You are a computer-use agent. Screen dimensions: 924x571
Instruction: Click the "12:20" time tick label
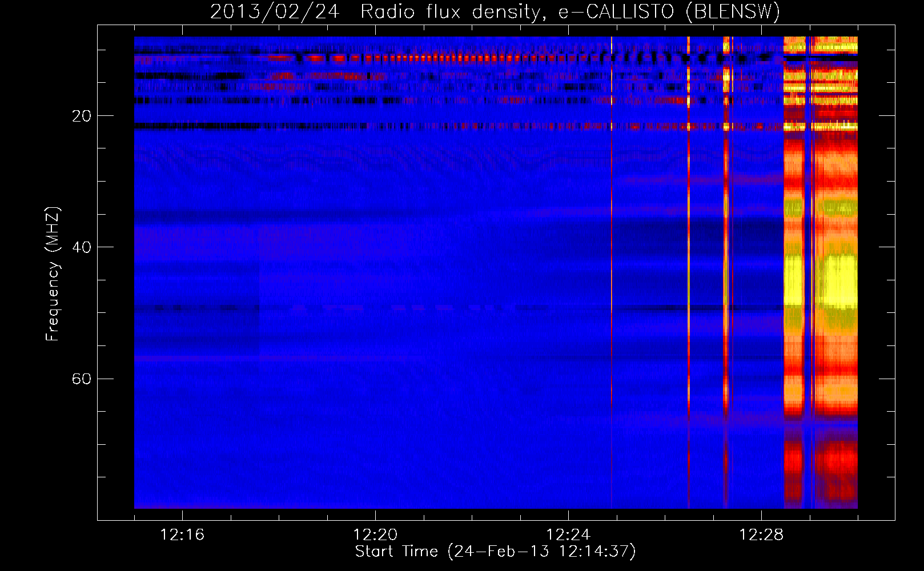(375, 535)
